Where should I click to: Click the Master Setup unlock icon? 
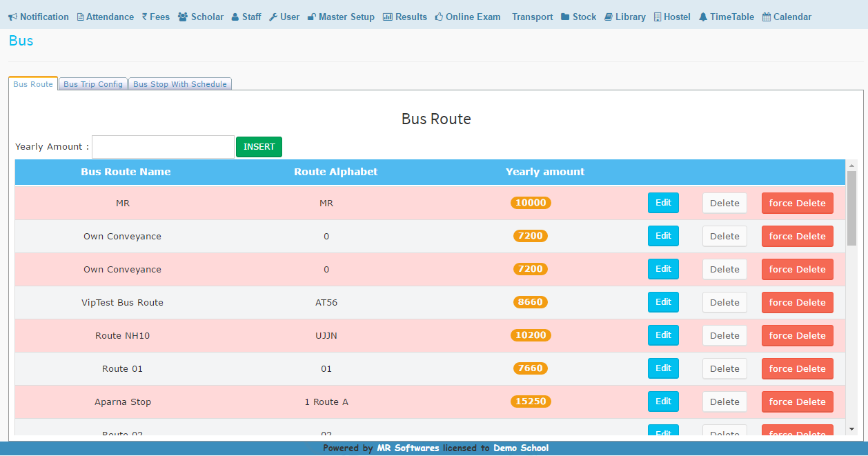312,17
